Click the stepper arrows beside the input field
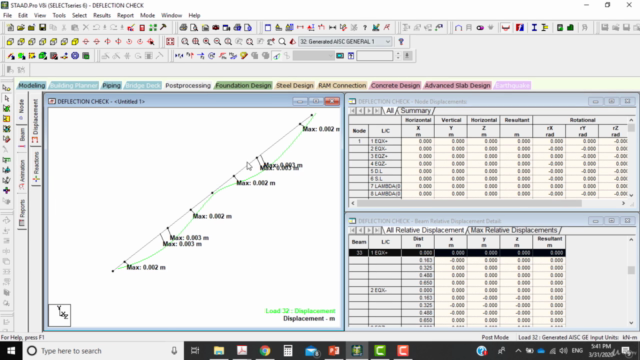640x360 pixels. [398, 56]
